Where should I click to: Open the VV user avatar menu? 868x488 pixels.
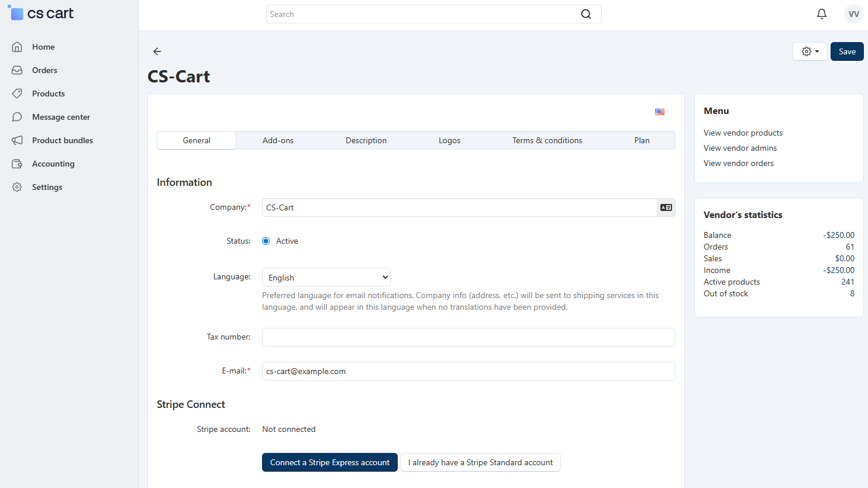point(854,14)
